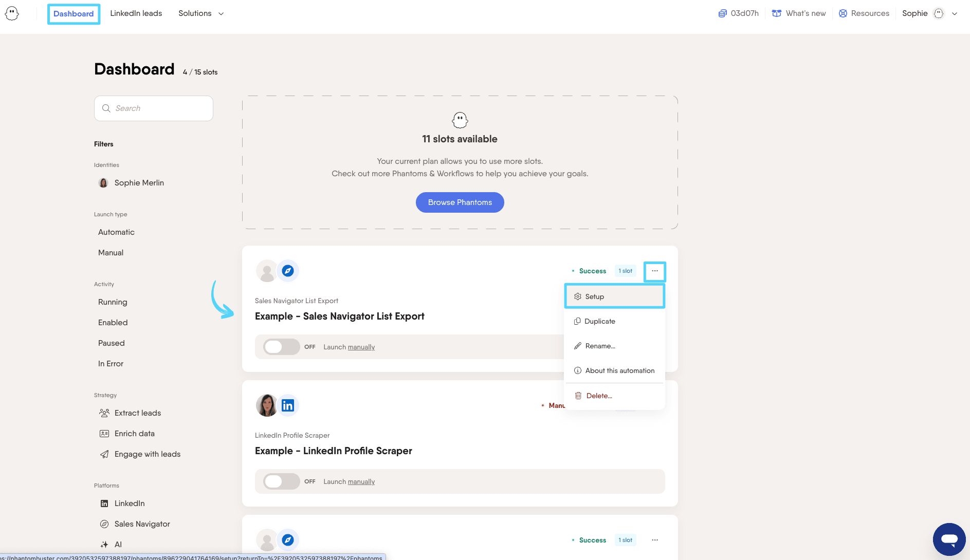Open the chat support bubble
970x560 pixels.
[949, 539]
